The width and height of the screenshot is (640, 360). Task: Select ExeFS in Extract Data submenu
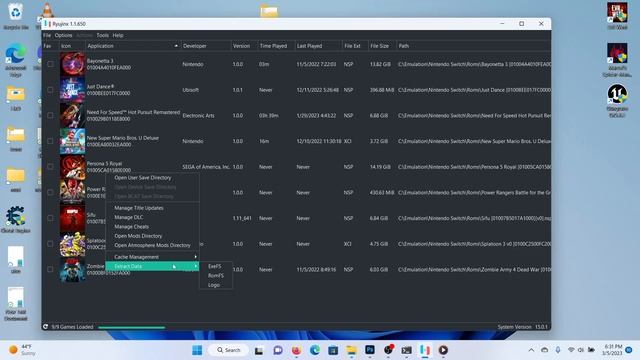(x=216, y=266)
